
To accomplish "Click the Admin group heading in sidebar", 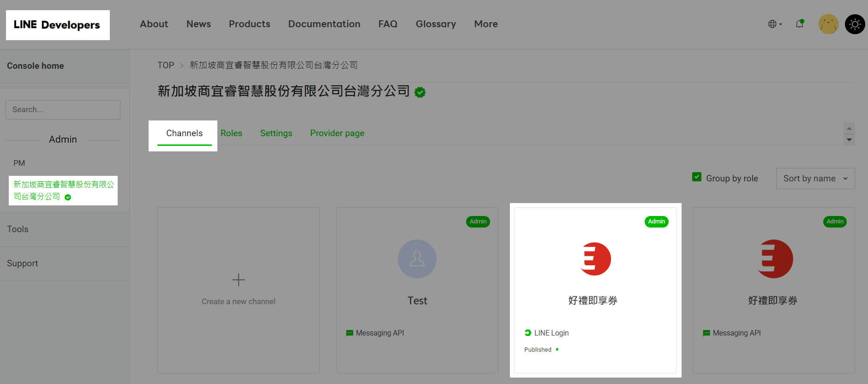I will click(x=63, y=139).
